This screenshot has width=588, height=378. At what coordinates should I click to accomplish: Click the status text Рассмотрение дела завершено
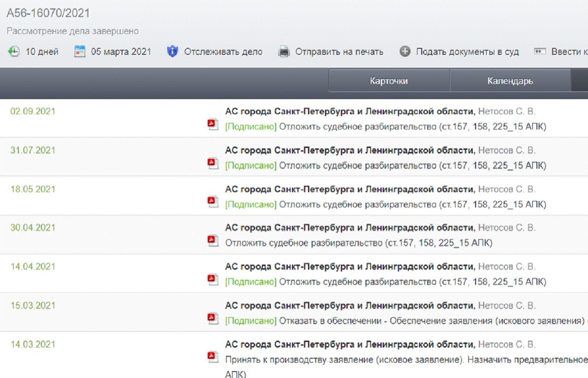click(73, 31)
